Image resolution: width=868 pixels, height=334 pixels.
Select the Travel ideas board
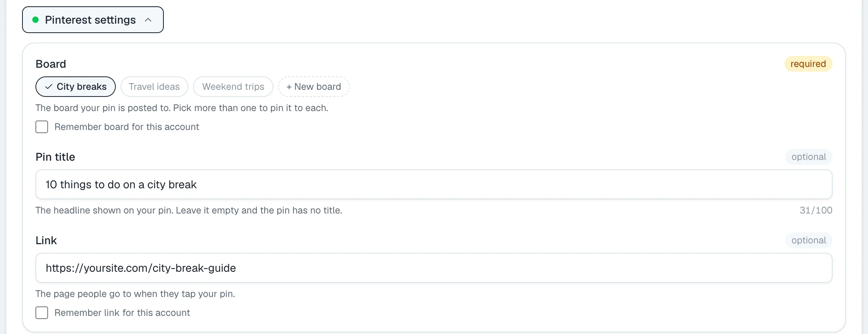(x=154, y=87)
